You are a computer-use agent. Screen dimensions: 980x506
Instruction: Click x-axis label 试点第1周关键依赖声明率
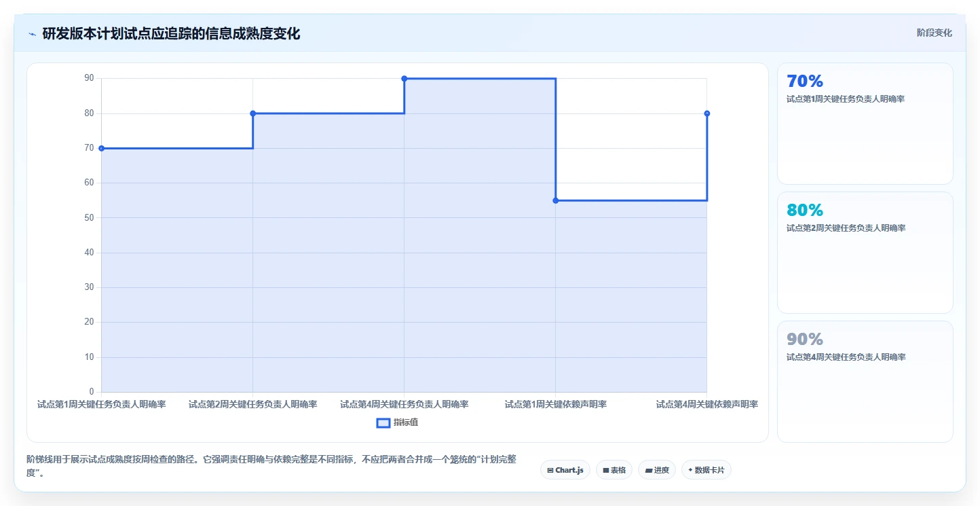tap(556, 405)
